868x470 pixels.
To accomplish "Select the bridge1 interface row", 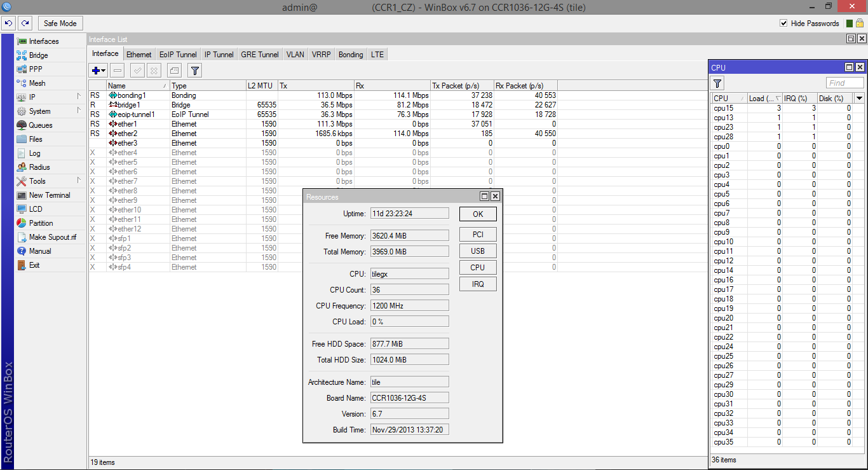I will coord(129,105).
